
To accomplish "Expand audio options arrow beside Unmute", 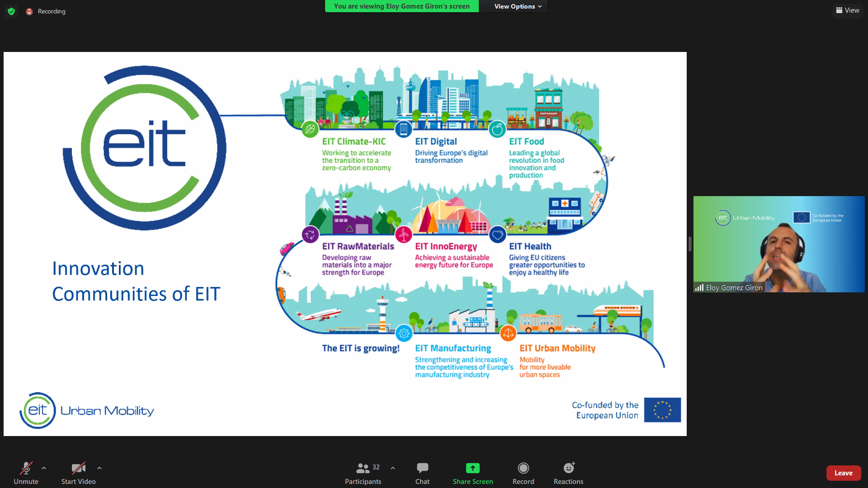I will point(44,468).
